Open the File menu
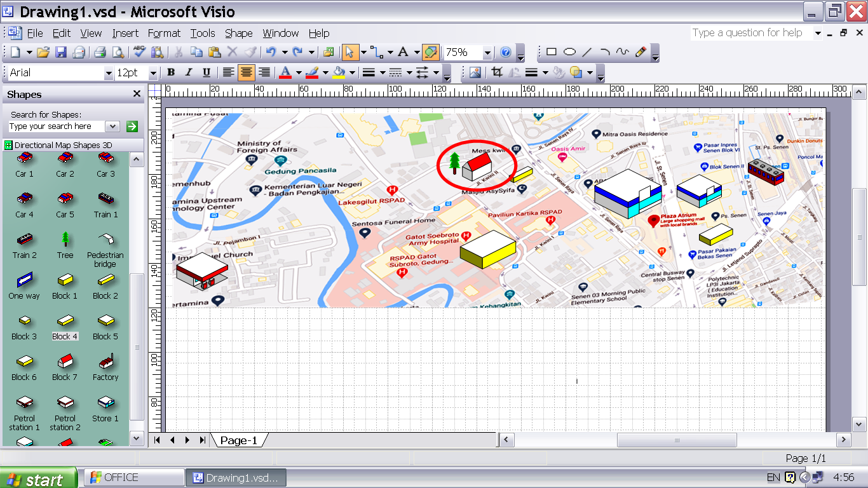Viewport: 868px width, 488px height. [35, 33]
